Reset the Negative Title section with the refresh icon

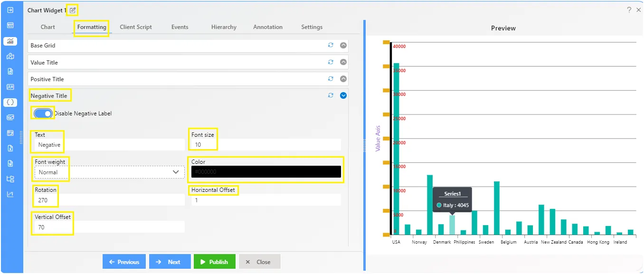[331, 95]
